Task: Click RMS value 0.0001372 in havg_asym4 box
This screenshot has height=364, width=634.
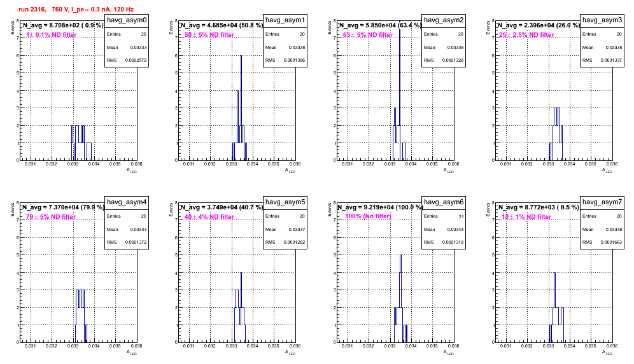Action: pyautogui.click(x=137, y=242)
